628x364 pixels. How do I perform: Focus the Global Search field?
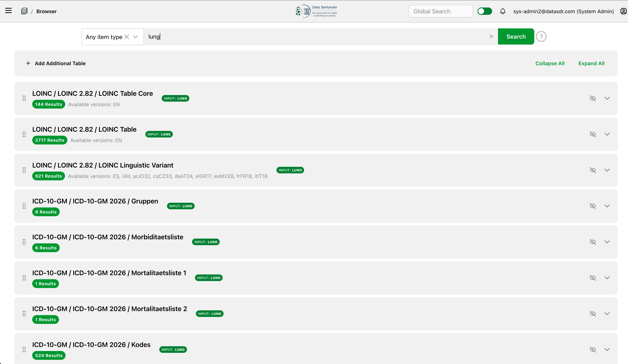(441, 11)
